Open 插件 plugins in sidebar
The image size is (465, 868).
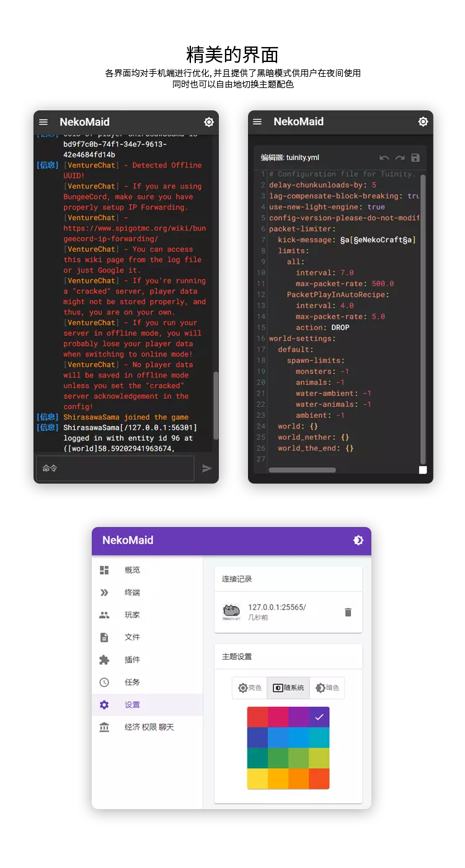pyautogui.click(x=148, y=660)
